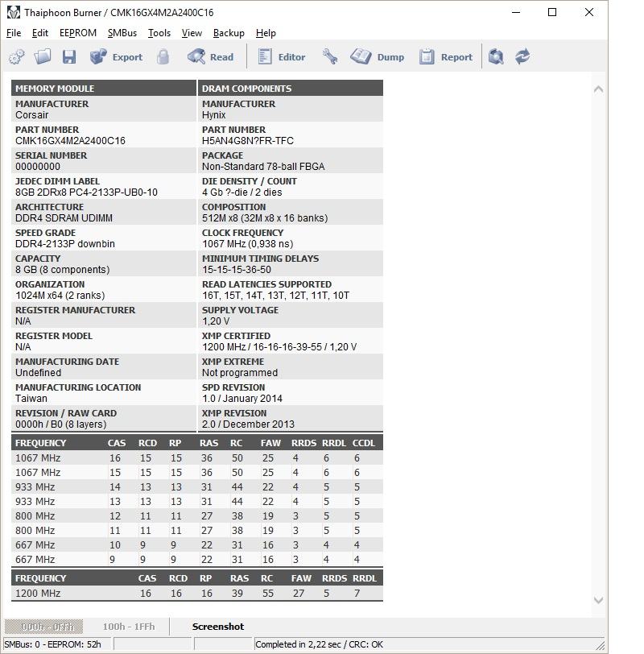Click the DDR4 SDRAM UDIMM architecture value

tap(64, 218)
